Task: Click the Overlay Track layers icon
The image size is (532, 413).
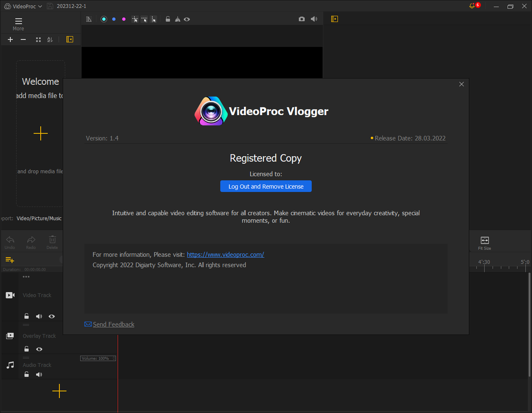Action: point(10,336)
